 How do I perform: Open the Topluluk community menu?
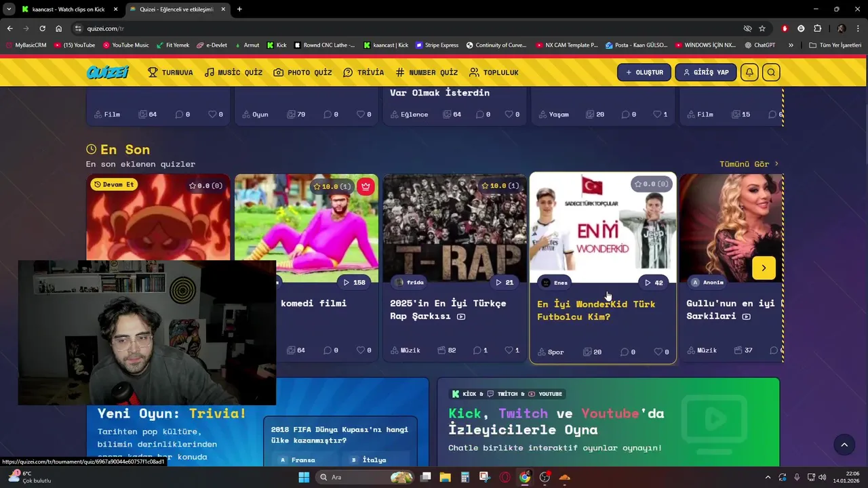tap(494, 73)
